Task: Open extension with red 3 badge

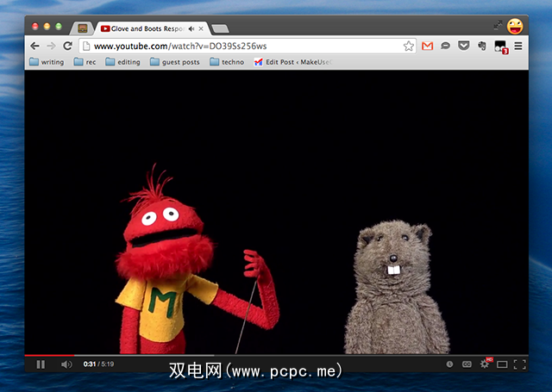Action: (x=501, y=47)
